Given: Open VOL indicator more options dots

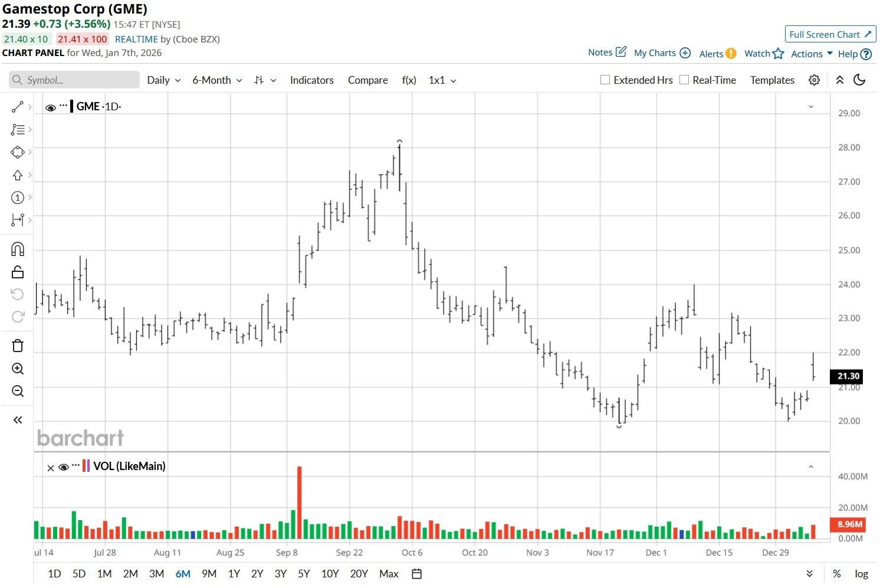Looking at the screenshot, I should 75,465.
